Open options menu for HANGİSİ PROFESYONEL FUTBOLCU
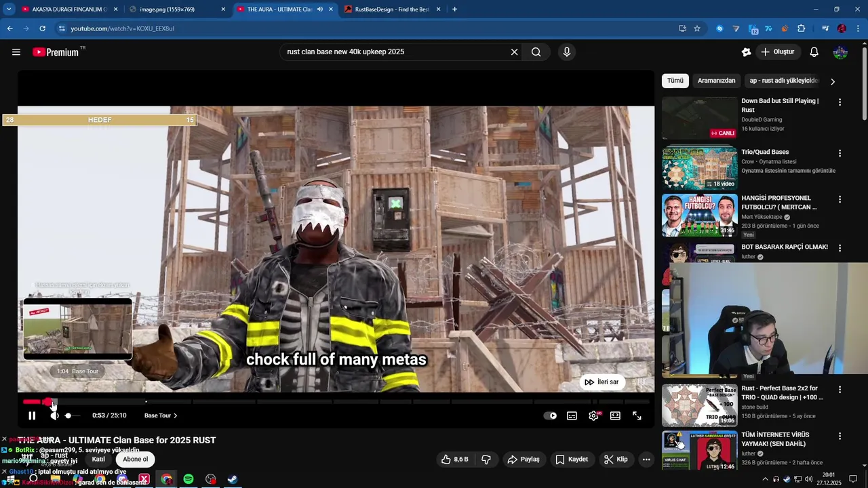Viewport: 868px width, 488px height. tap(840, 200)
